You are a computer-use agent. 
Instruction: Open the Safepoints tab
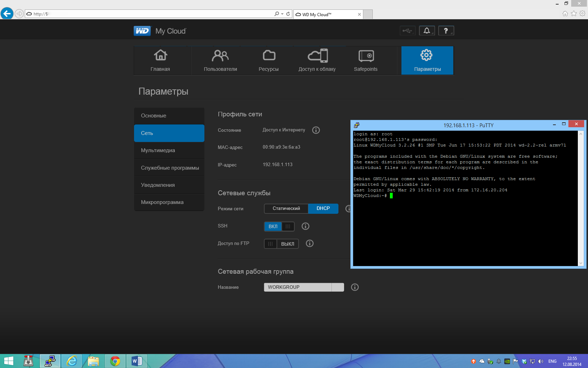click(366, 60)
